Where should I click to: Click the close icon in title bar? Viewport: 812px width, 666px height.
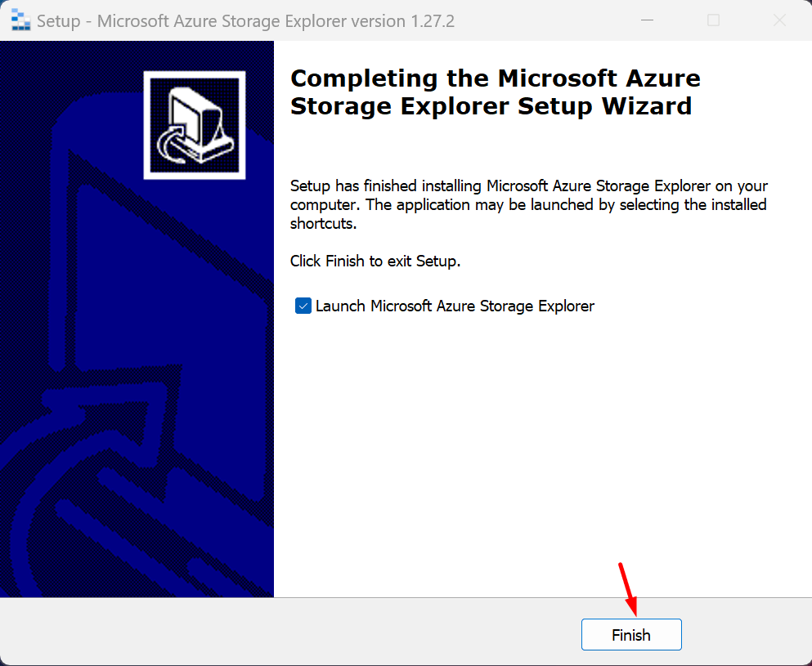click(x=778, y=20)
